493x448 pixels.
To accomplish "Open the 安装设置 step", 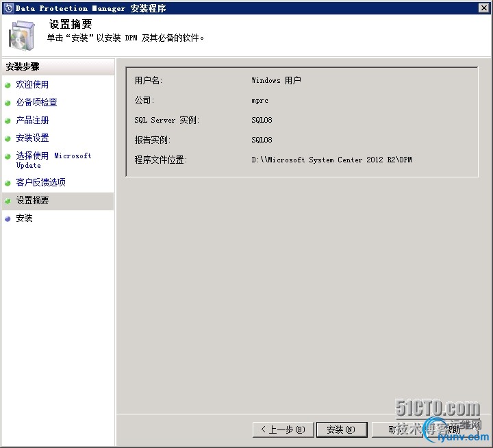I will [32, 138].
